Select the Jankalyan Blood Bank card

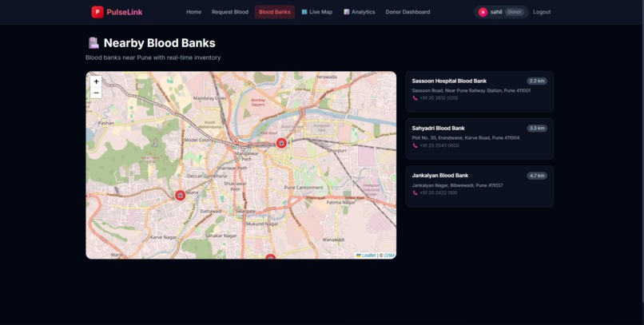coord(479,186)
